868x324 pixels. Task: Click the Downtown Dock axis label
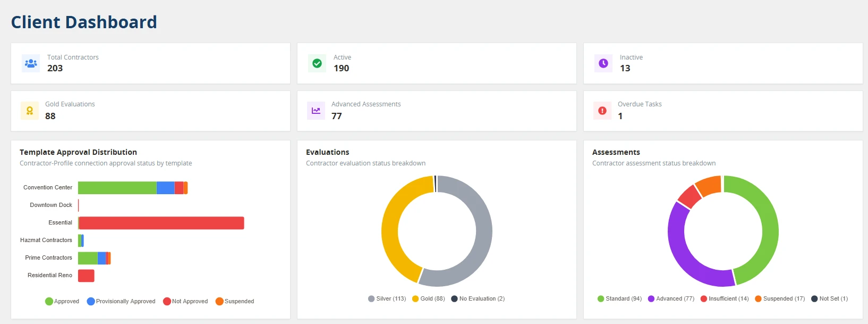click(x=51, y=205)
